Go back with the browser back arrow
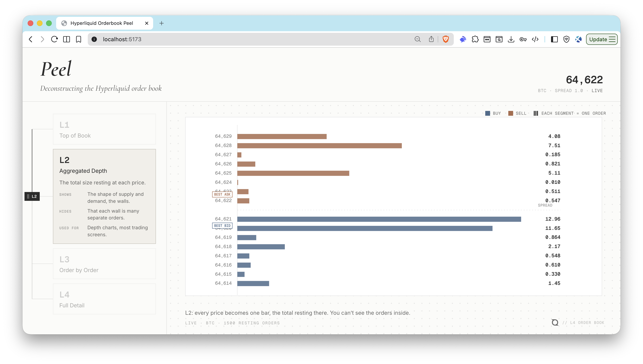The image size is (643, 364). (x=31, y=39)
